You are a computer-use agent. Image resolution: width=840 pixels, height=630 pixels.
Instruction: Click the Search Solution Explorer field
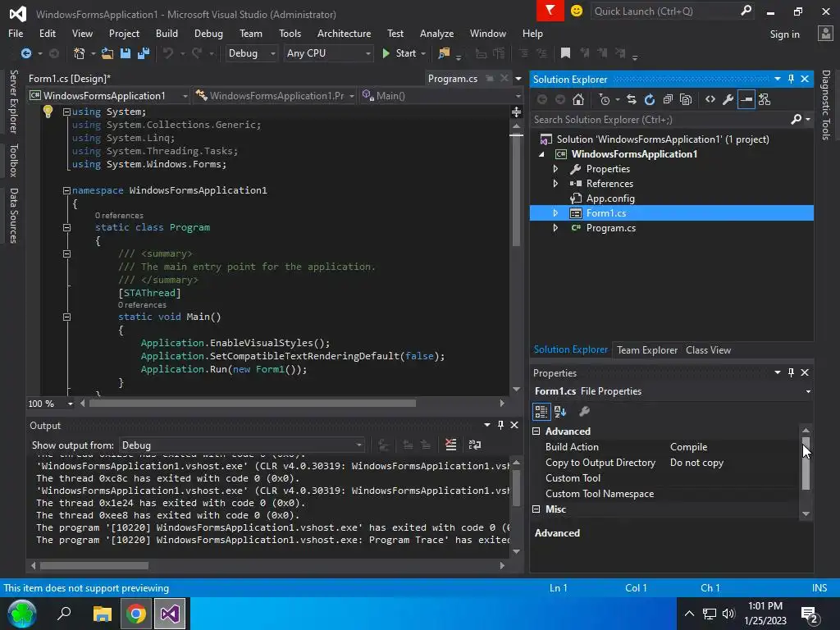[x=664, y=120]
